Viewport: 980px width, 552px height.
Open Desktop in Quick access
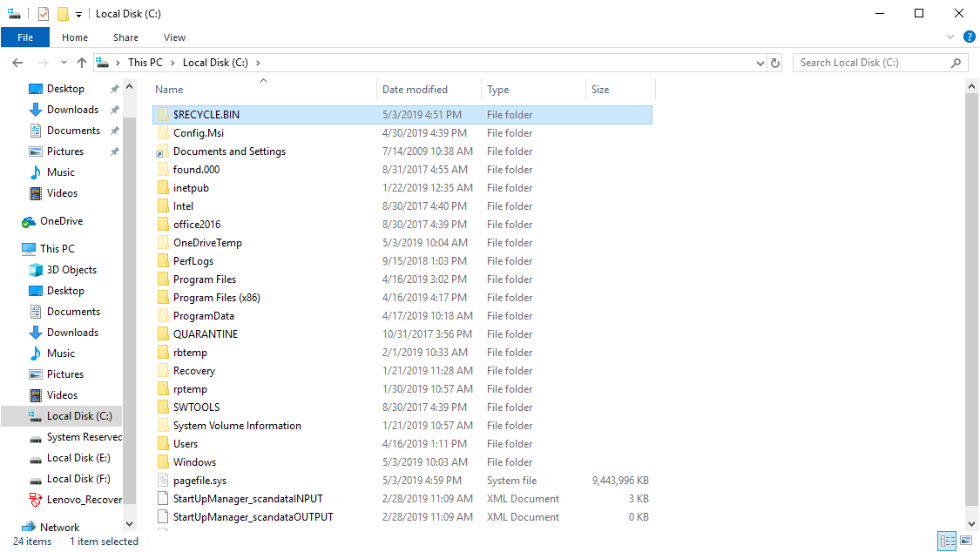(65, 89)
